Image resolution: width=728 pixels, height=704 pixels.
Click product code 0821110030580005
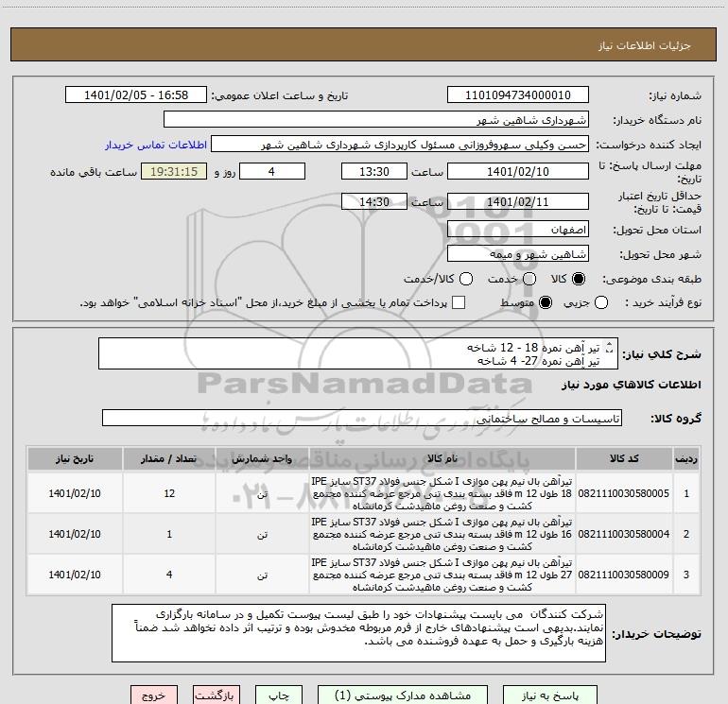624,493
